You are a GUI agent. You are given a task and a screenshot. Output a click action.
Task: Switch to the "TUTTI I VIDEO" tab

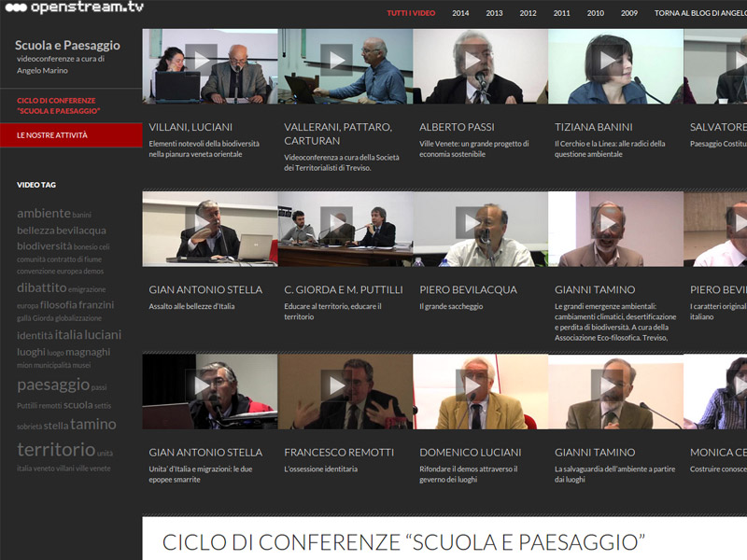click(413, 14)
